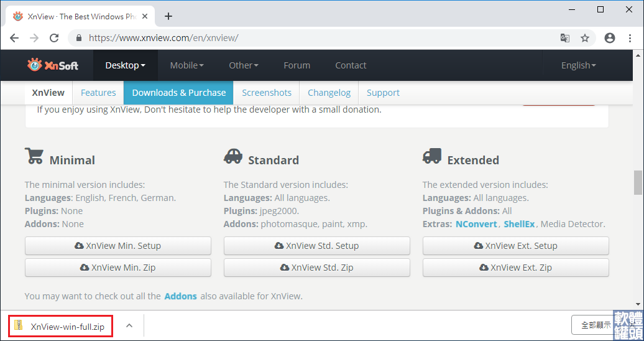644x341 pixels.
Task: Switch to the Support tab
Action: [x=383, y=93]
